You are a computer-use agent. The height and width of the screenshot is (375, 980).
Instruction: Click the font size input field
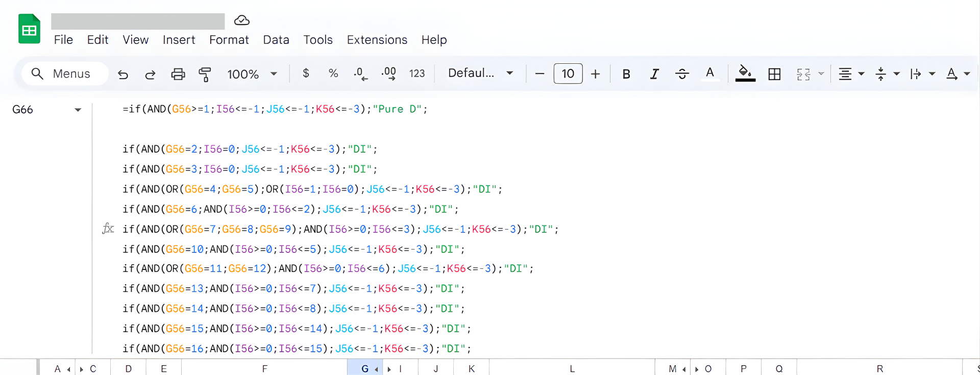[x=568, y=74]
